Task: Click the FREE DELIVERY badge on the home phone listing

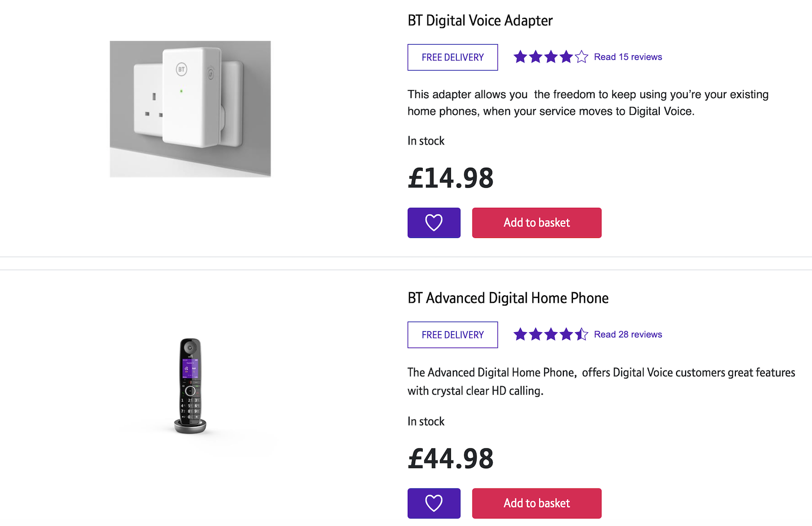Action: 452,335
